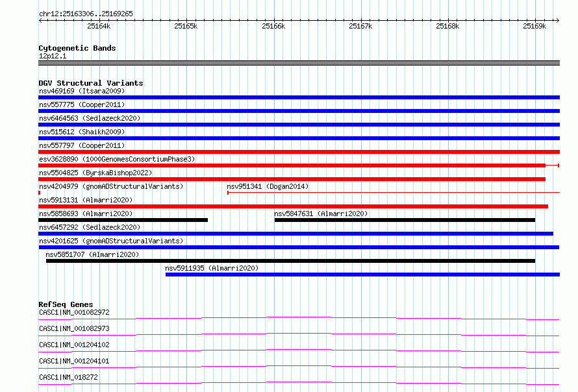
Task: Click the small red nsv4204979 gnomAD marker
Action: (39, 193)
